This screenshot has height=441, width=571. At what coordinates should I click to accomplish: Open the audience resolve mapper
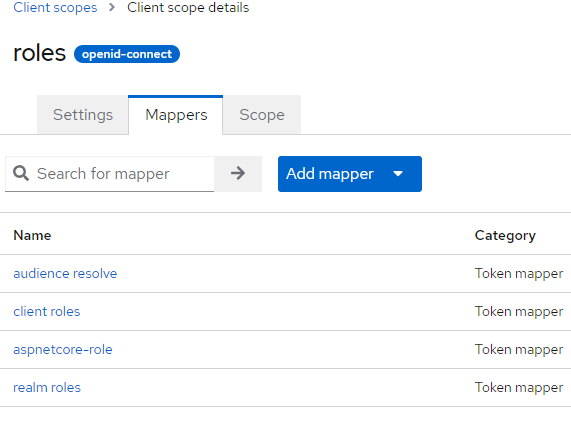coord(65,273)
